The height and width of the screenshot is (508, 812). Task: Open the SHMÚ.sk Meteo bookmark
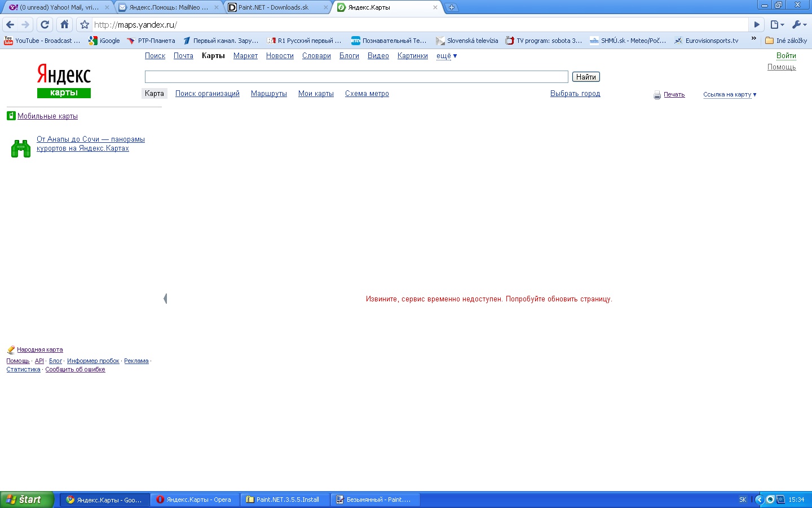[628, 41]
